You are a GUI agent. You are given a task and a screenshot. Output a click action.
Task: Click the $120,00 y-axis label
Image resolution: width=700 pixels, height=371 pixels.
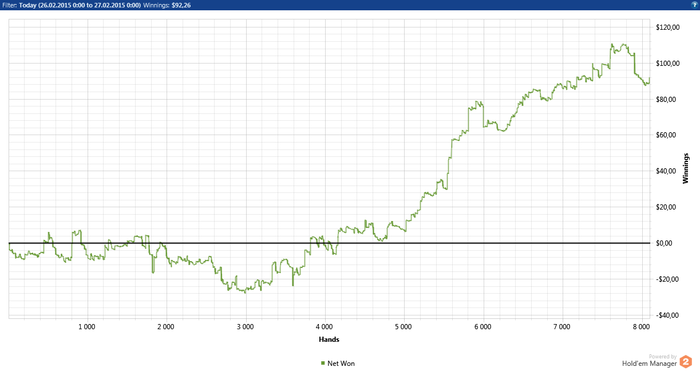tap(668, 27)
